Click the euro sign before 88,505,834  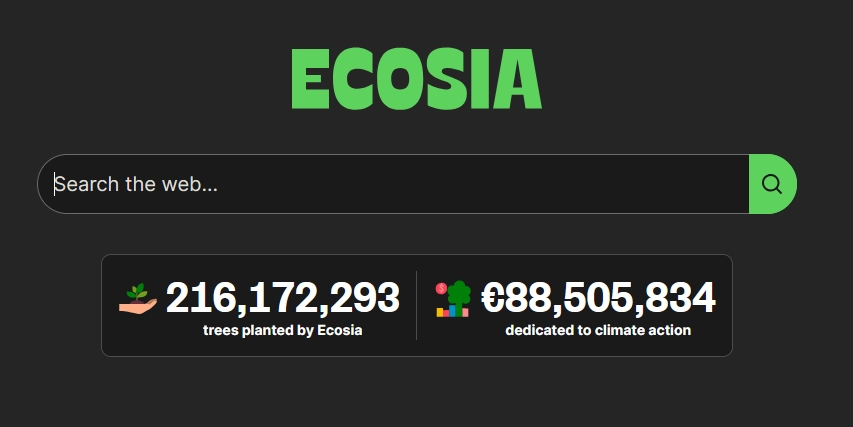click(x=493, y=298)
